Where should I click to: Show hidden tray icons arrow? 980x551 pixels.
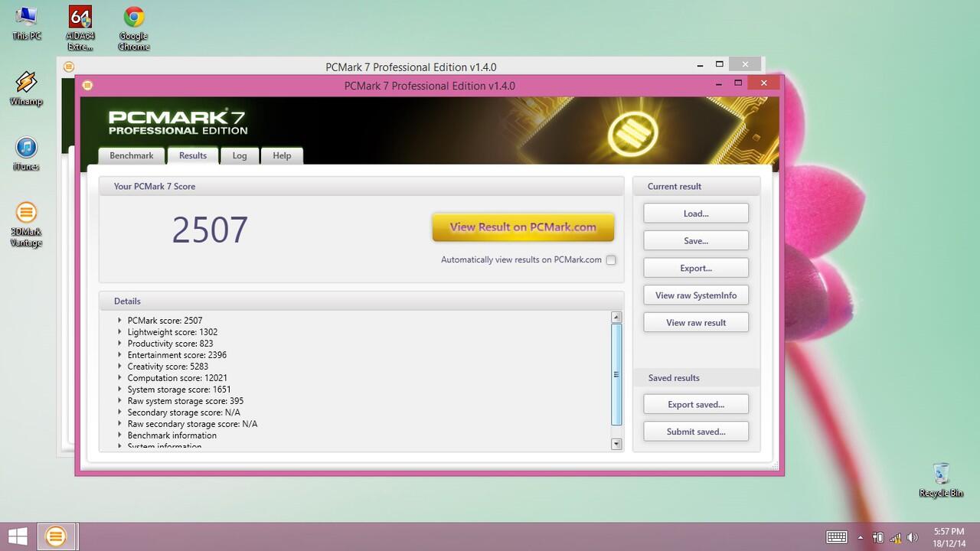coord(860,537)
